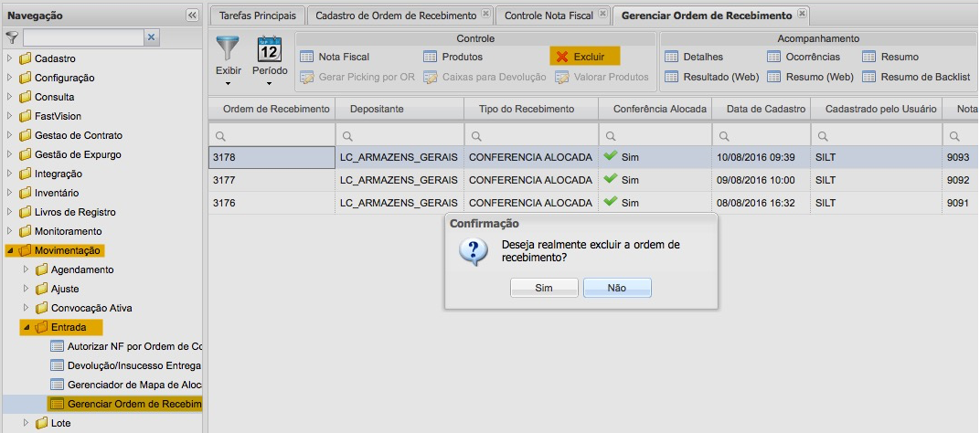Confirm deletion with Sim button
The image size is (980, 433).
point(544,288)
